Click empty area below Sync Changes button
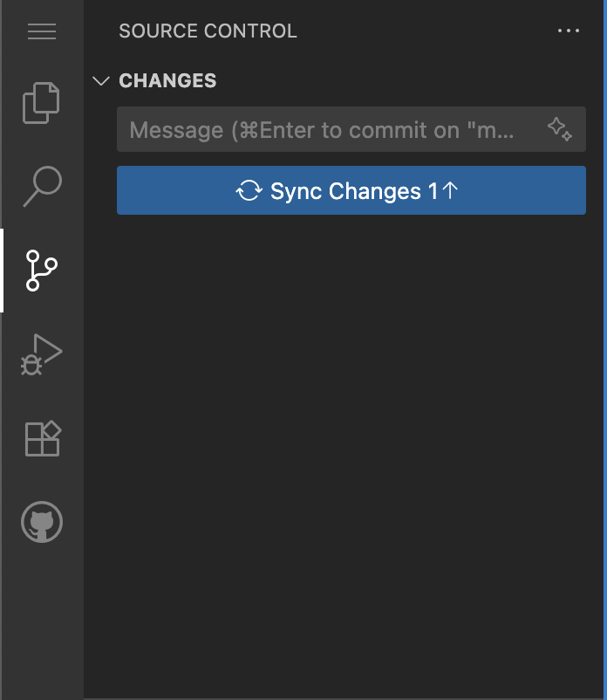 [349, 436]
